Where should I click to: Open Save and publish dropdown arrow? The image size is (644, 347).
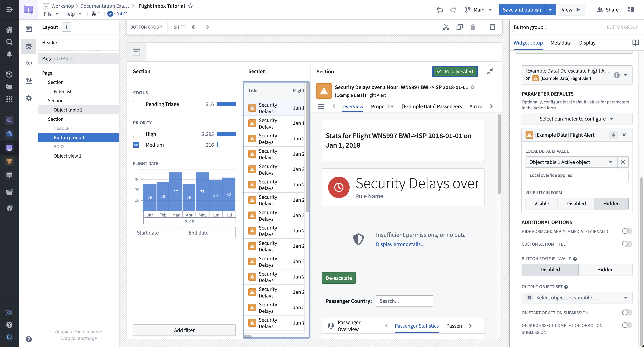pos(550,10)
